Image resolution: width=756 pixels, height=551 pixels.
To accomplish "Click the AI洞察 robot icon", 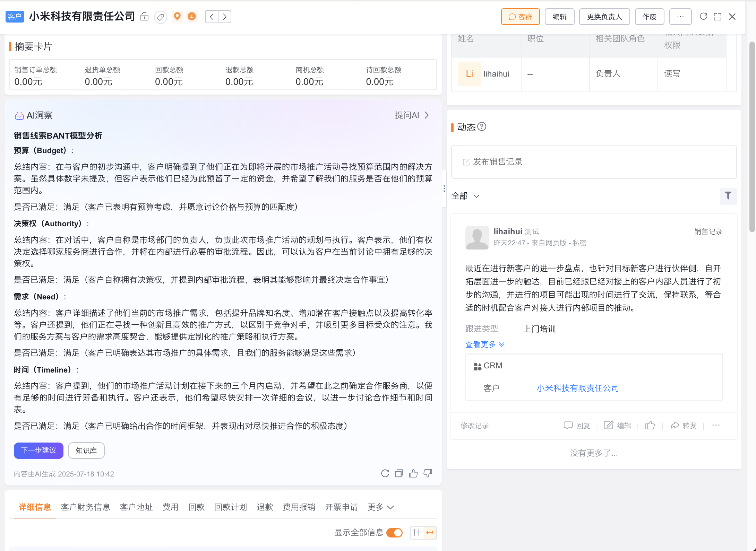I will coord(19,116).
